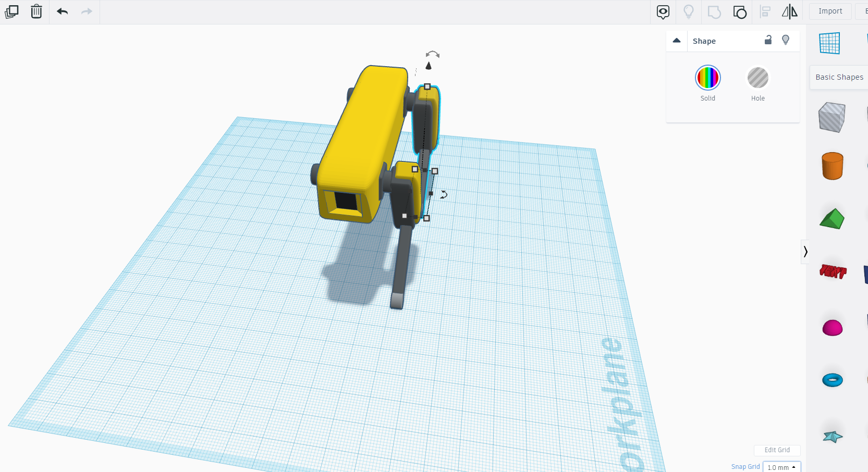Select the Workplane tool icon
Viewport: 868px width, 472px height.
[x=829, y=43]
